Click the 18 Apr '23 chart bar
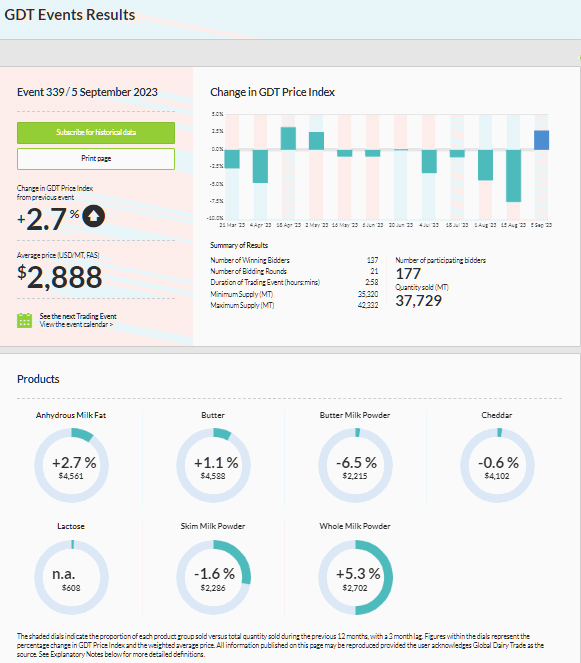The height and width of the screenshot is (663, 581). (288, 138)
